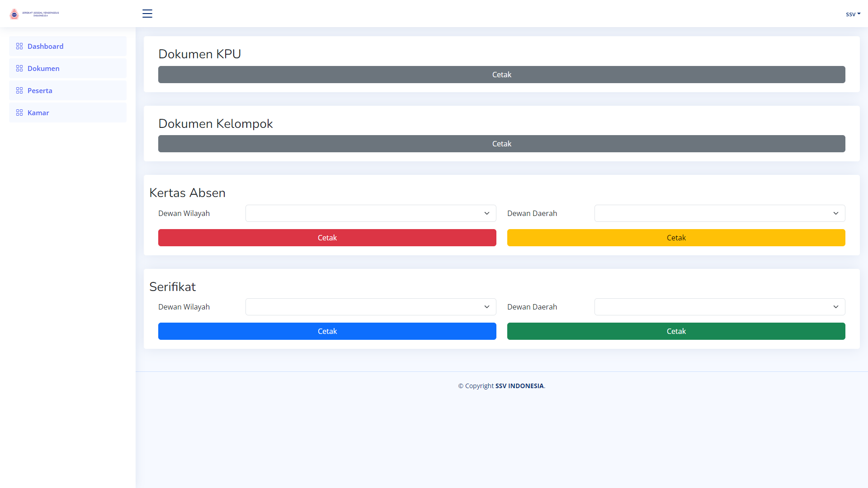Click the grid icon beside Dashboard
Screen dimensions: 868x488
pyautogui.click(x=19, y=46)
